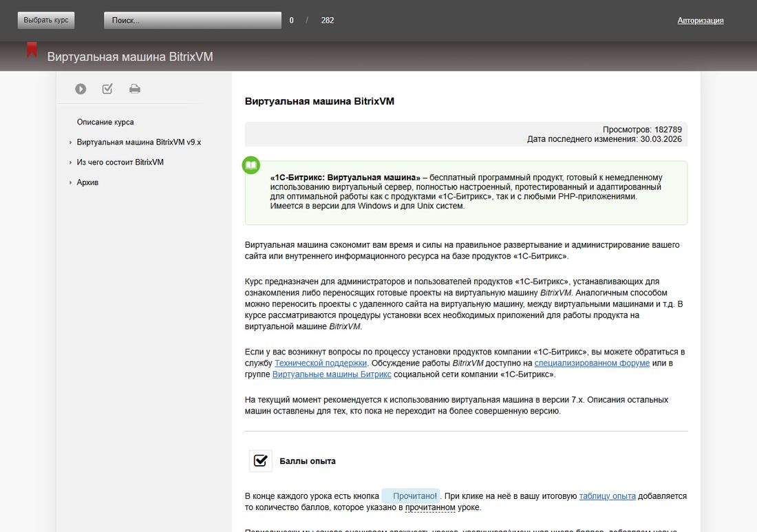Image resolution: width=757 pixels, height=532 pixels.
Task: Click the Прочитано! button sample
Action: [x=411, y=496]
